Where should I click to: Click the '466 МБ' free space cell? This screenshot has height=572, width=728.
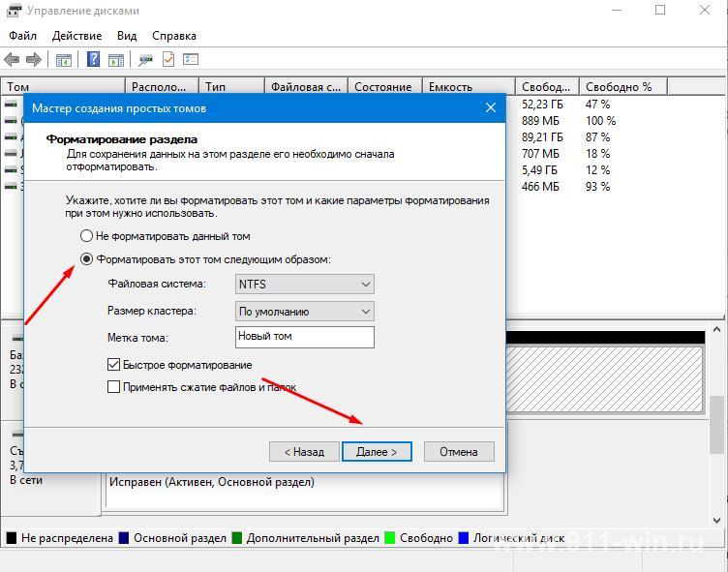[540, 187]
